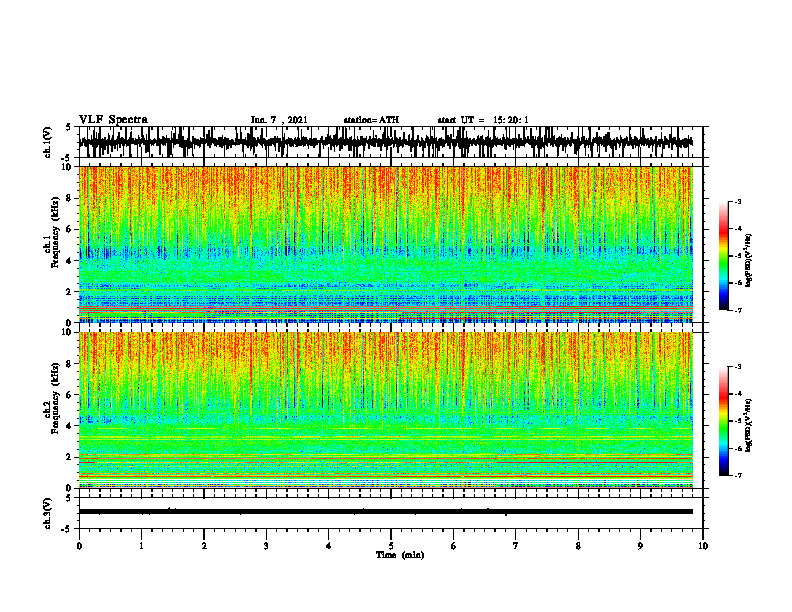Click the ch.3 voltage trace band

coord(385,512)
